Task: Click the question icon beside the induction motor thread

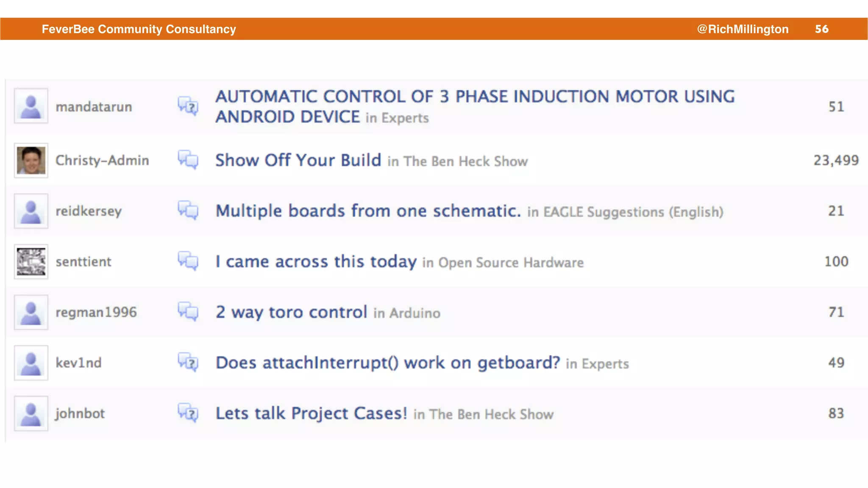Action: point(188,106)
